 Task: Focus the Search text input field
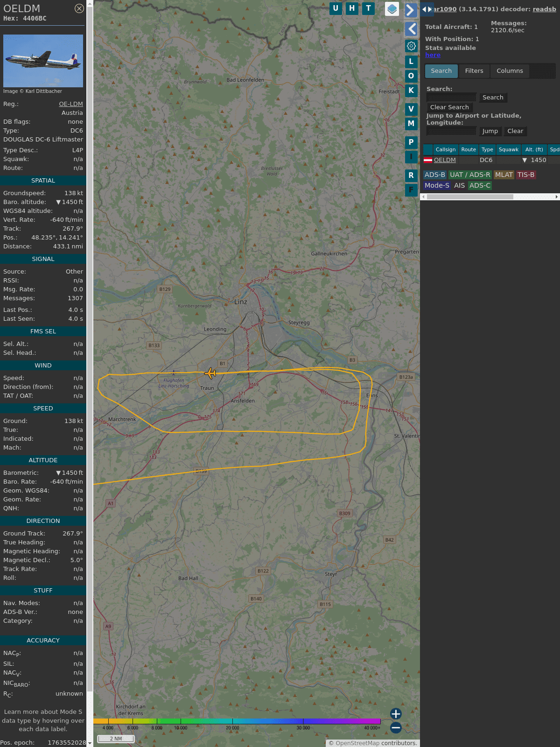[451, 97]
